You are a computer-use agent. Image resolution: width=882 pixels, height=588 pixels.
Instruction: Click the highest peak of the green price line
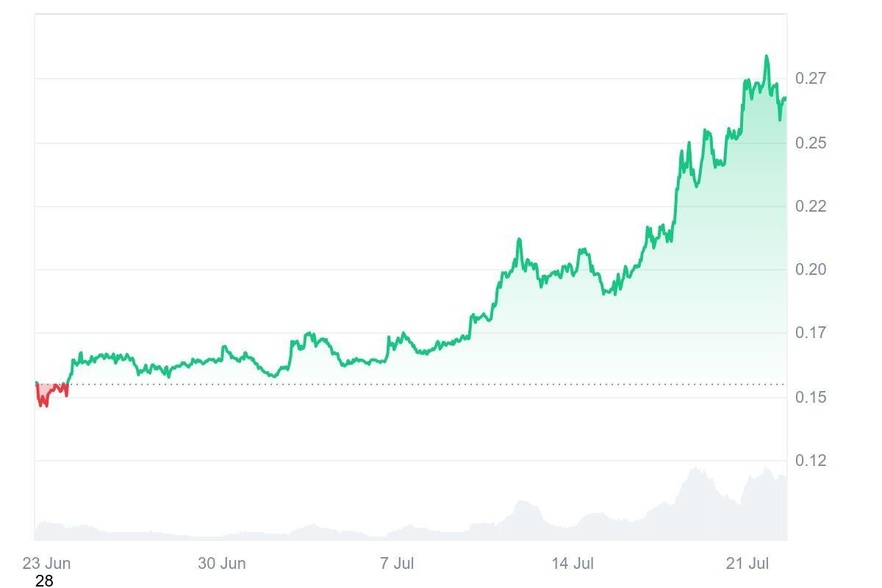[x=767, y=57]
